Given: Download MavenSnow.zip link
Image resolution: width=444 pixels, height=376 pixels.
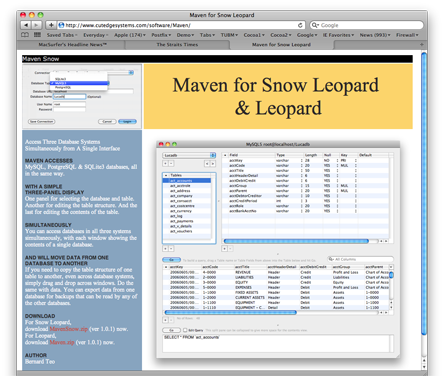Looking at the screenshot, I should click(x=69, y=329).
